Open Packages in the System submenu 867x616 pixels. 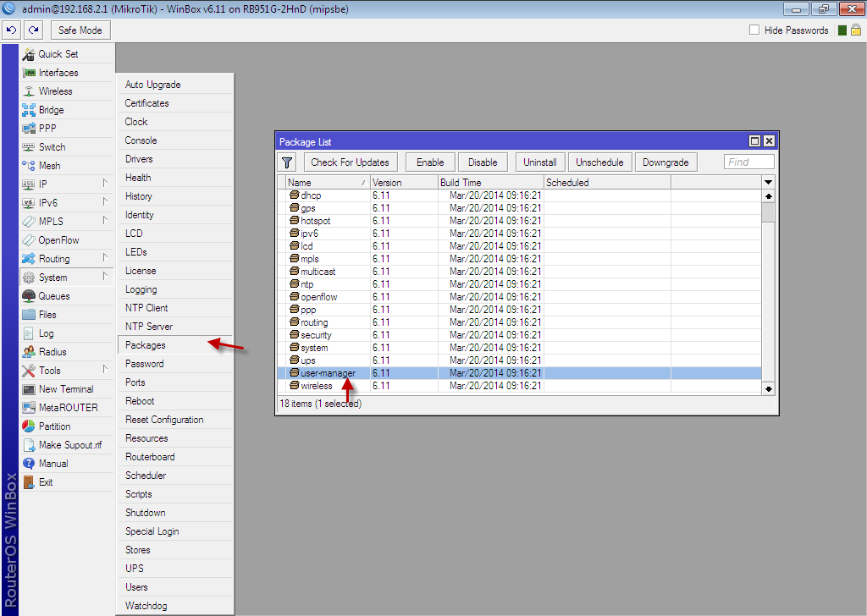(175, 345)
